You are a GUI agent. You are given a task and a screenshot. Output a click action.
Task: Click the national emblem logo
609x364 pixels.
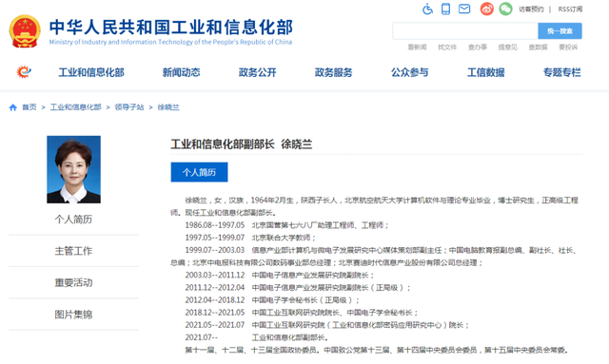(x=25, y=31)
